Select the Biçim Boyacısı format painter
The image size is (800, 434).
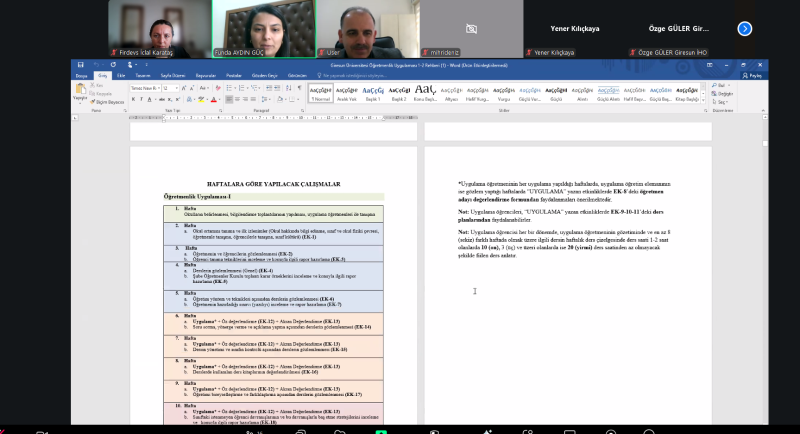pyautogui.click(x=107, y=101)
